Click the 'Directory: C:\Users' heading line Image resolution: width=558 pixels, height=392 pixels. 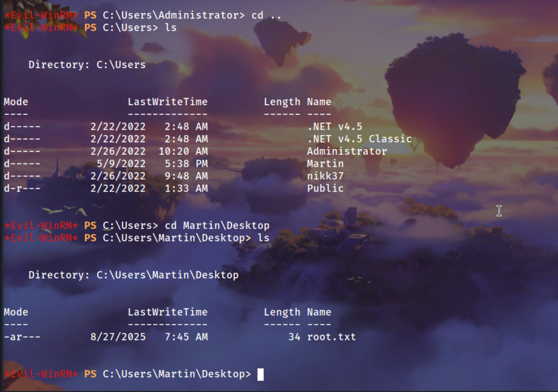click(x=87, y=65)
